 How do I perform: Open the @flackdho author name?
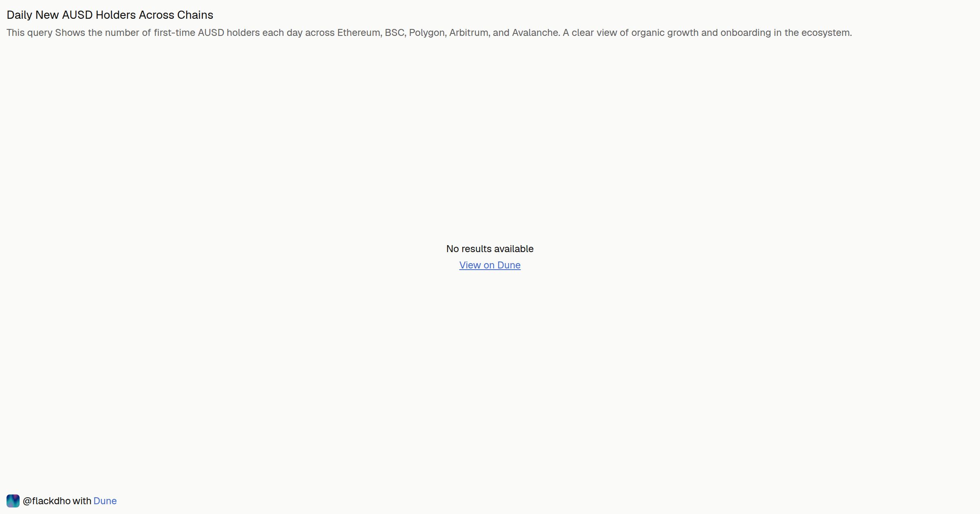click(47, 501)
